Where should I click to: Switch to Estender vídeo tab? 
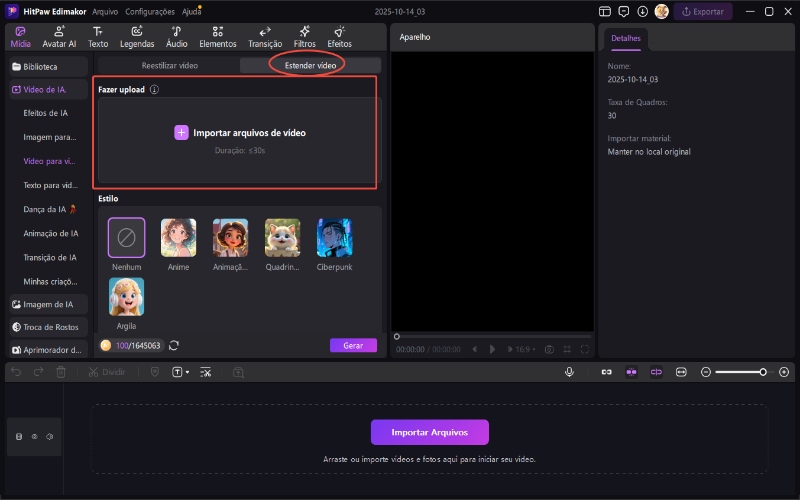pyautogui.click(x=310, y=65)
